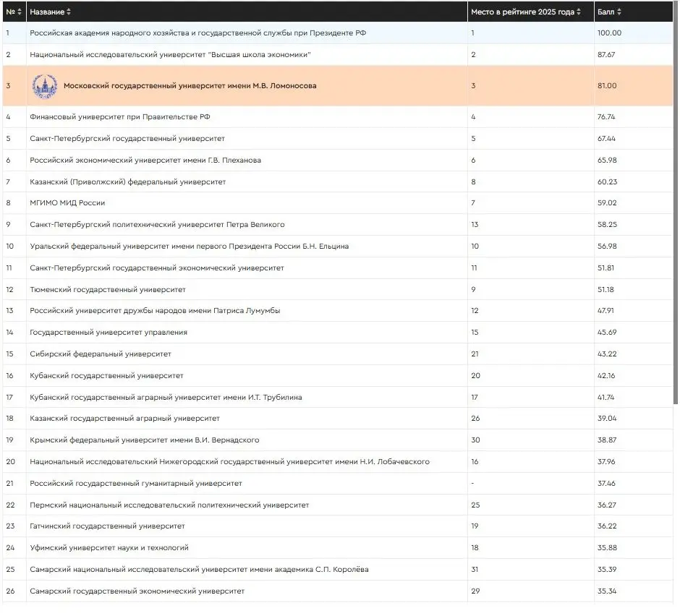Image resolution: width=680 pixels, height=616 pixels.
Task: Select Казанский (Приволжский) федеральный университет
Action: point(127,182)
